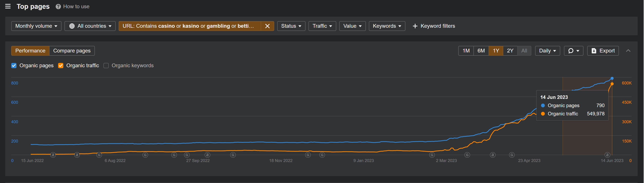Screen dimensions: 644x183
Task: Remove the URL filter with X icon
Action: [267, 26]
